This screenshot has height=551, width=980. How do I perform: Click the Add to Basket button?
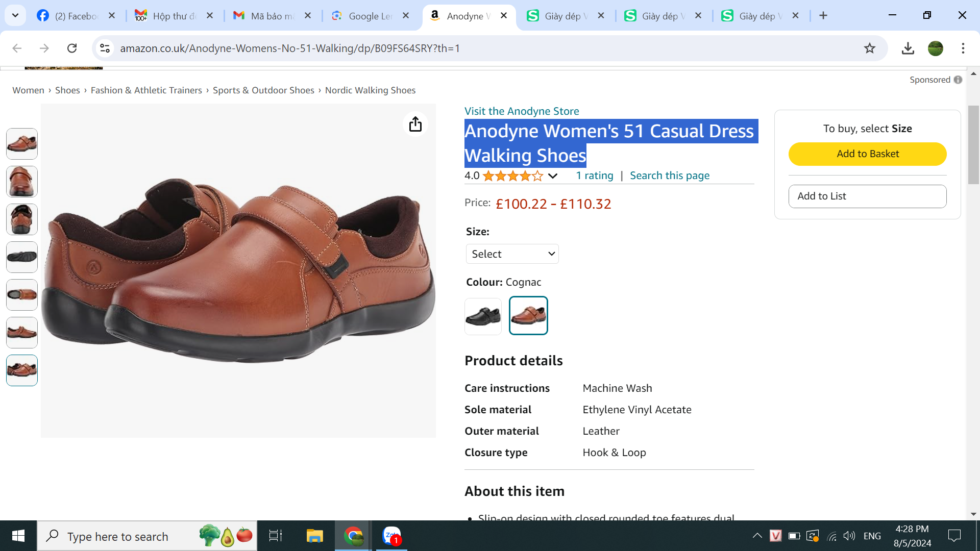pyautogui.click(x=867, y=154)
